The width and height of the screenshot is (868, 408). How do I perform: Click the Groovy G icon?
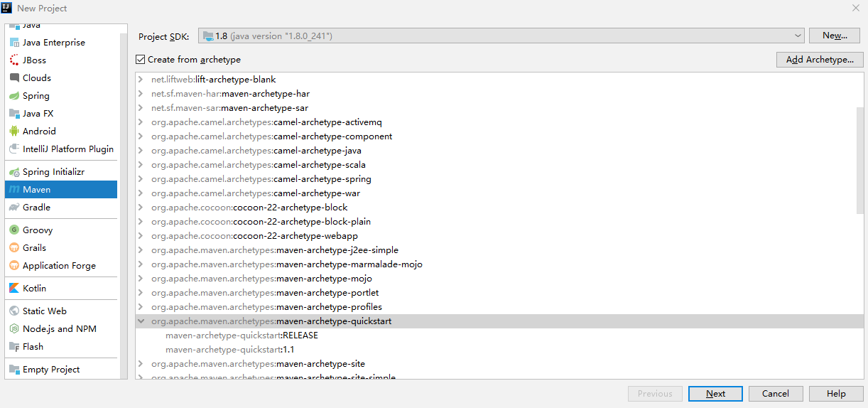pyautogui.click(x=14, y=230)
